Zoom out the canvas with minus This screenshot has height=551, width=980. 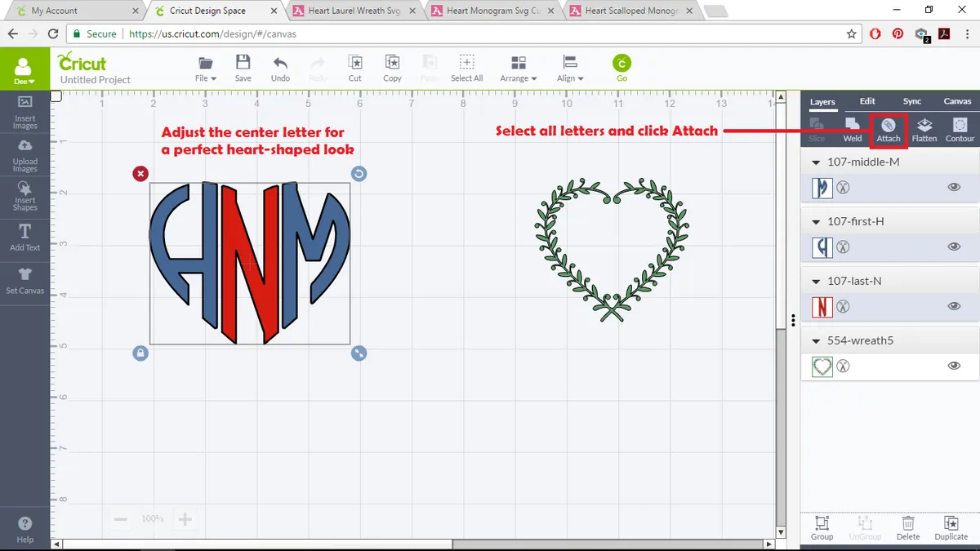coord(120,519)
